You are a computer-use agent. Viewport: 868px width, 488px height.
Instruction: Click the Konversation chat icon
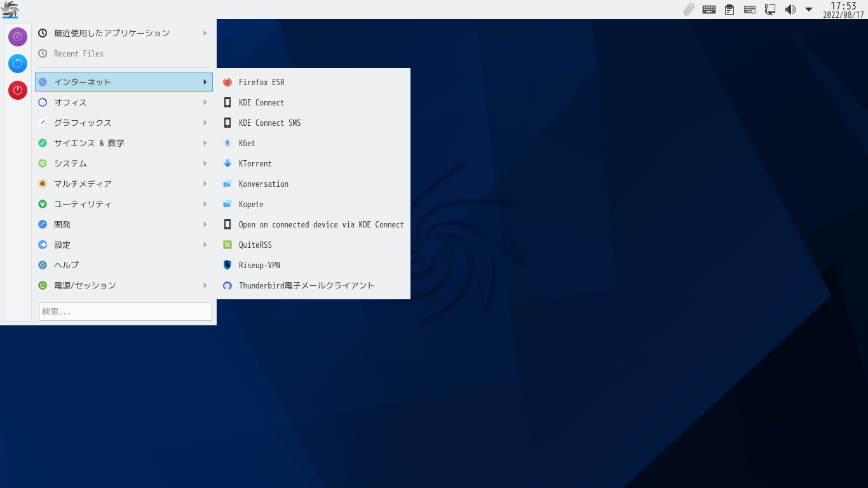(x=227, y=184)
